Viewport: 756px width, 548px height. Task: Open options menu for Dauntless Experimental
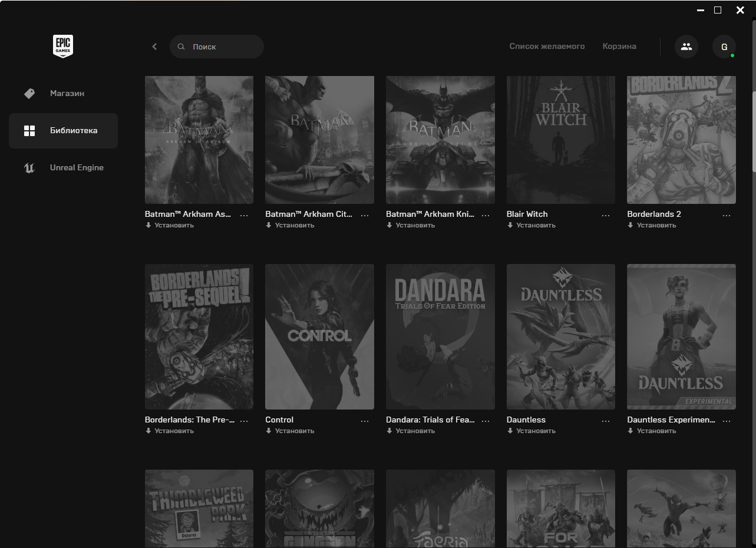click(727, 421)
